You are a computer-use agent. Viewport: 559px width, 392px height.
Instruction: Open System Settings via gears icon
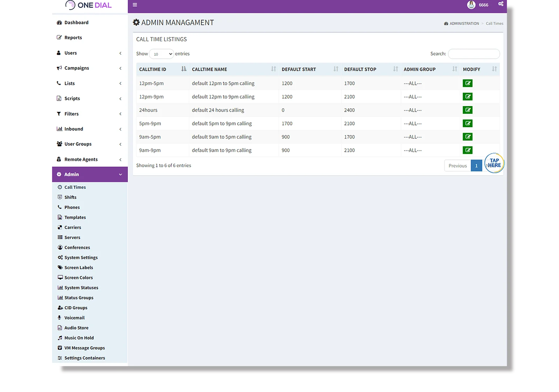[x=59, y=257]
